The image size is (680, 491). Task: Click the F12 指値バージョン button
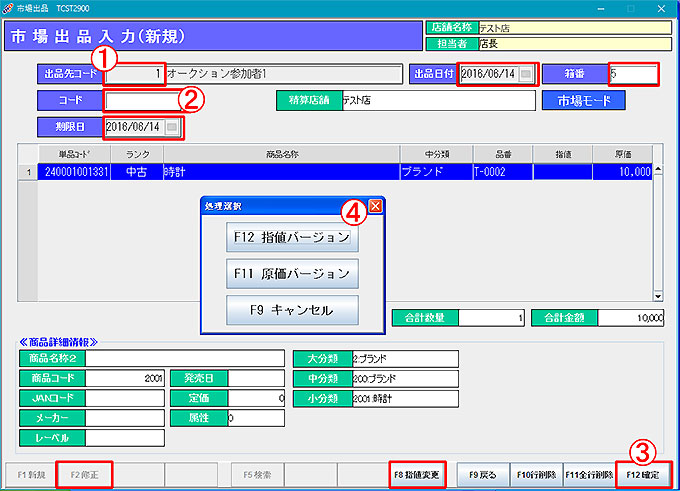pyautogui.click(x=292, y=238)
